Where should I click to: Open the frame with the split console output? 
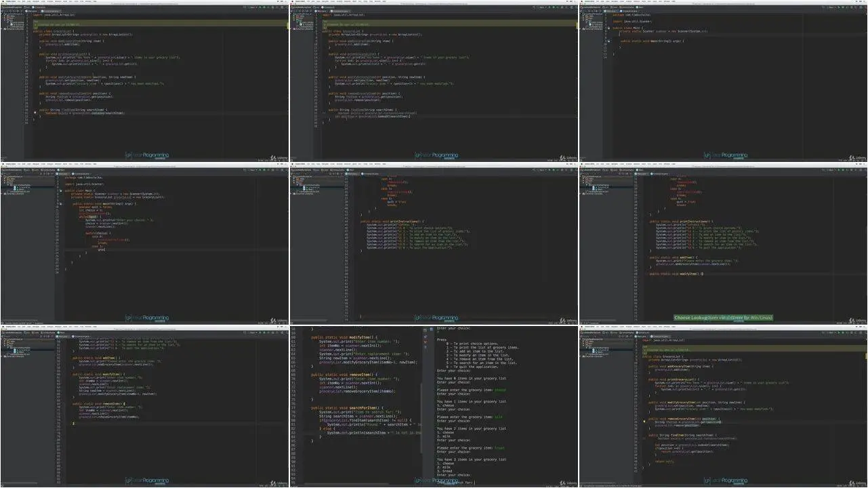pos(434,407)
